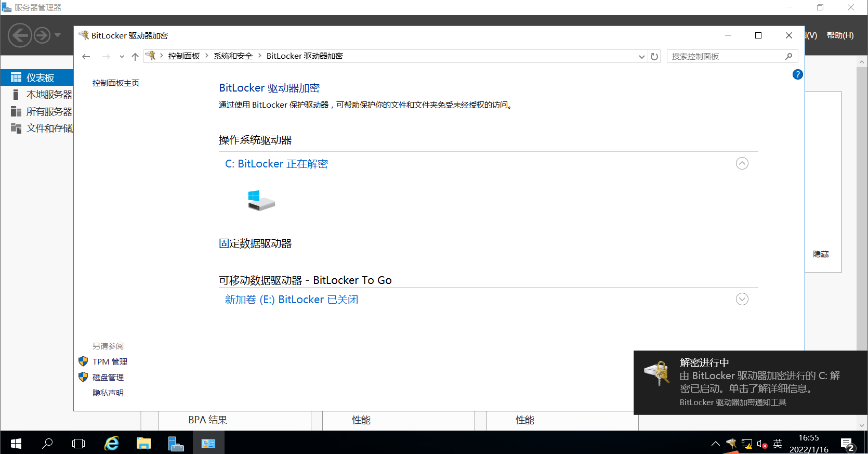Open 帮助(H) menu in Server Manager
This screenshot has height=454, width=868.
click(840, 35)
